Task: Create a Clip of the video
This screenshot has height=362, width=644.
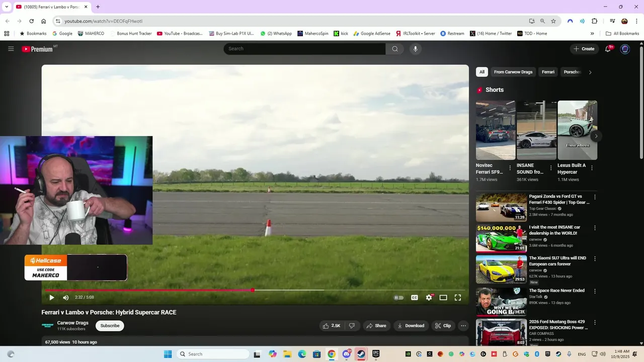Action: 443,326
